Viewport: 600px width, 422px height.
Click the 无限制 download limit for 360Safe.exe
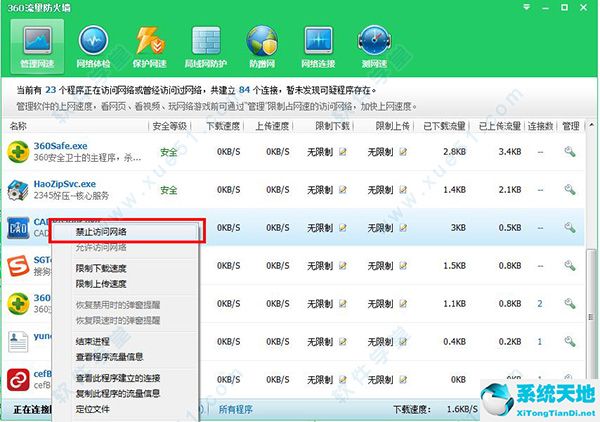[320, 152]
